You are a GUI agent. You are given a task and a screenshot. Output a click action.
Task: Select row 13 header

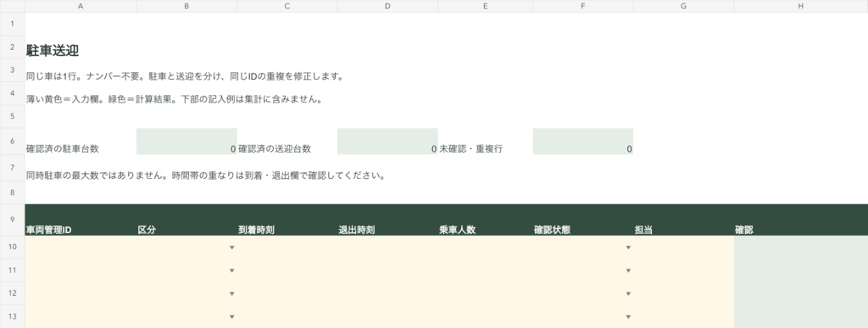click(x=12, y=317)
